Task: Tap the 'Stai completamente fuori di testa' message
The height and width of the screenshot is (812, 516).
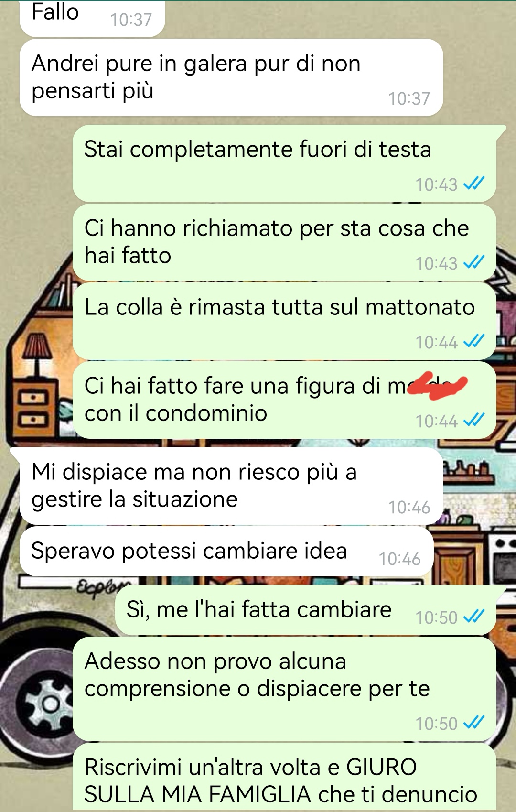Action: tap(284, 163)
